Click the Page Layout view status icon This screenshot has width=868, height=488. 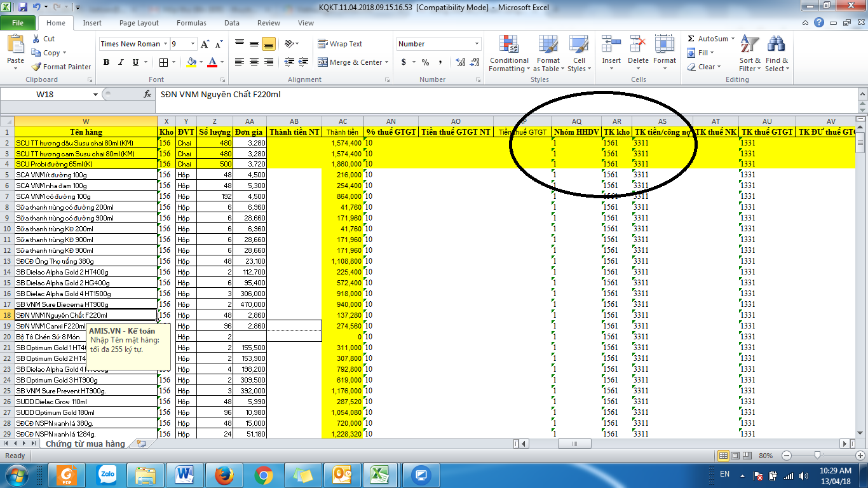735,456
